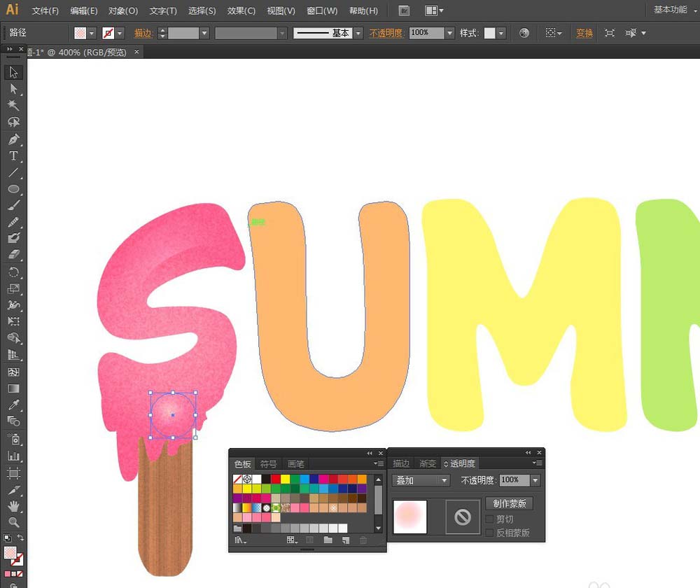Select the Column Graph tool

[x=13, y=456]
